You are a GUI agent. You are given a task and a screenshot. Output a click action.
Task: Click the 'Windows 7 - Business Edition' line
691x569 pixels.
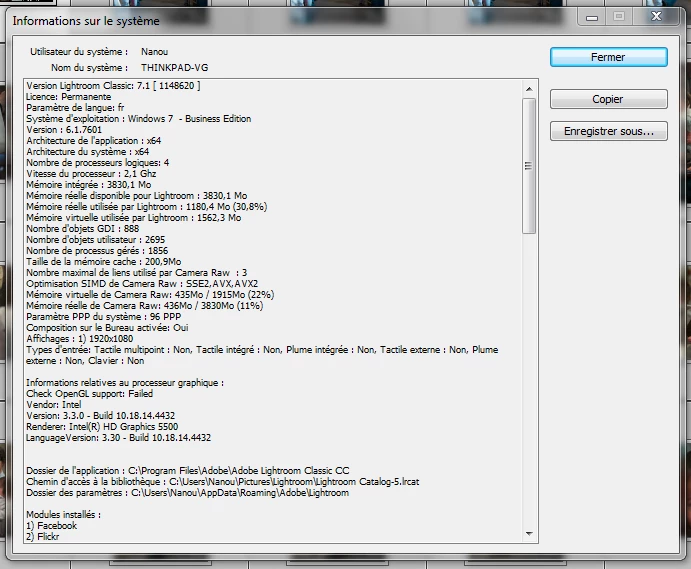click(139, 119)
